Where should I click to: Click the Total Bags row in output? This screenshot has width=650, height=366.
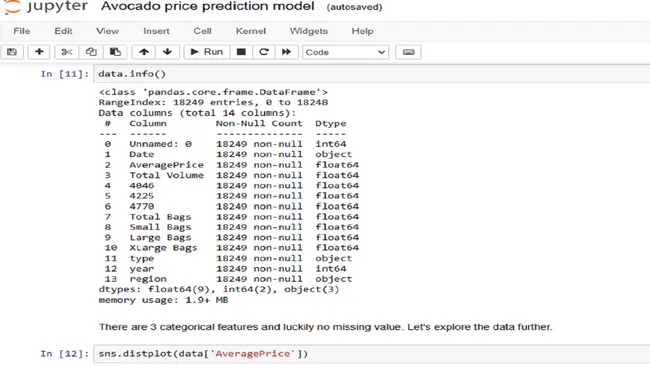[231, 216]
